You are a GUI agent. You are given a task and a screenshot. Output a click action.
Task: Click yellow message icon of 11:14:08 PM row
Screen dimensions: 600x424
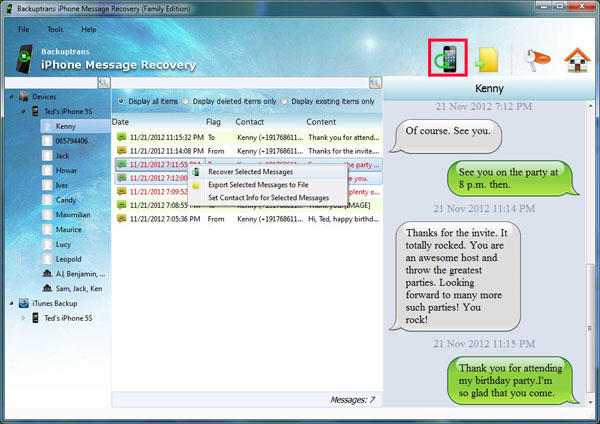click(x=122, y=151)
